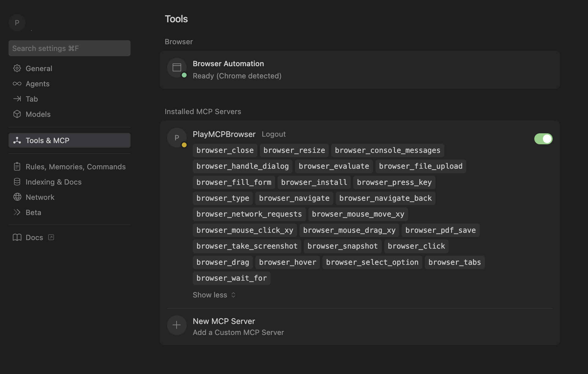588x374 pixels.
Task: Click the Tools & MCP wrench icon
Action: [17, 140]
